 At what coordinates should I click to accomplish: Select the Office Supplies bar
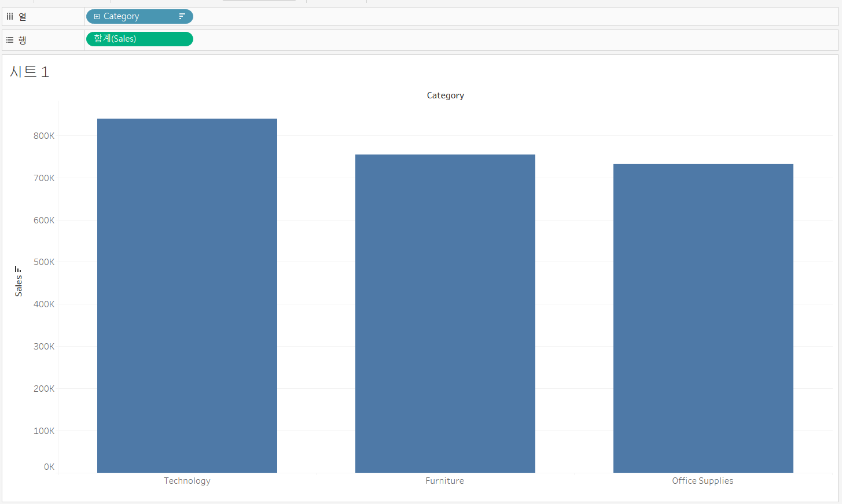coord(703,318)
